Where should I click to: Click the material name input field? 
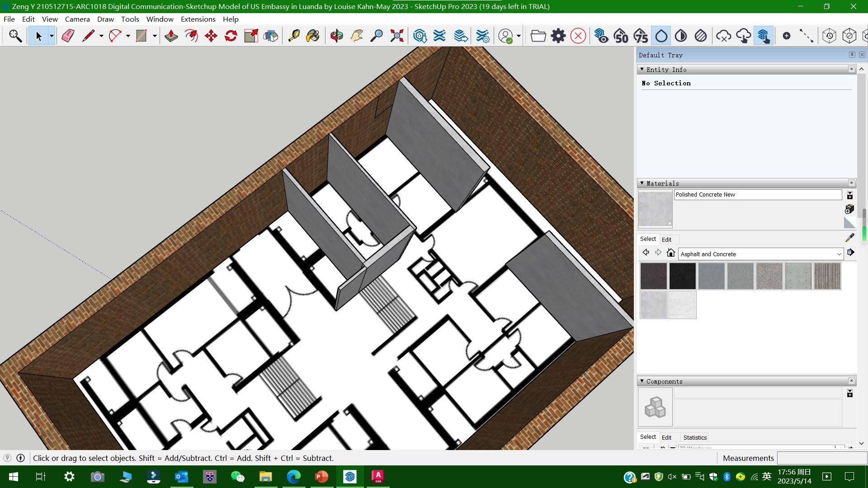click(x=758, y=195)
